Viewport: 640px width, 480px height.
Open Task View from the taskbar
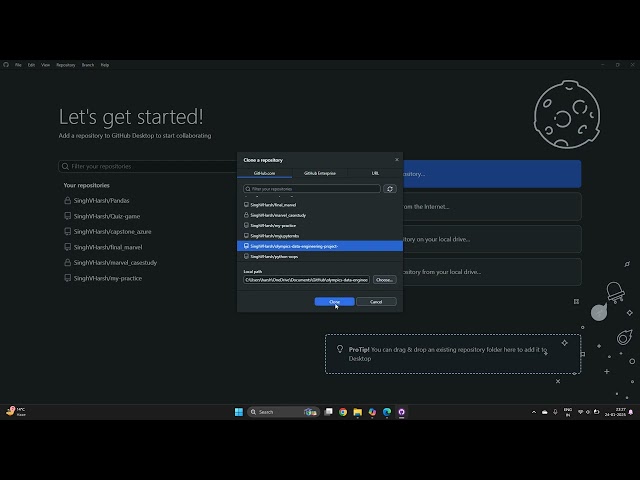329,412
